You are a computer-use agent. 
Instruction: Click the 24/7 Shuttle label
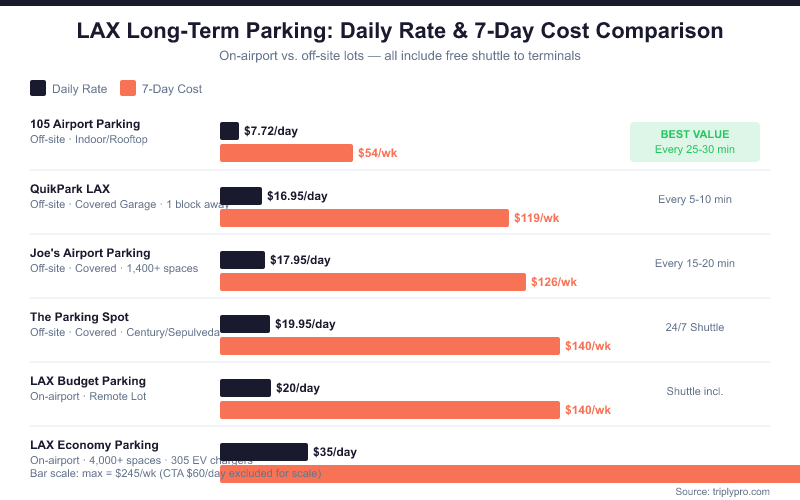click(695, 327)
